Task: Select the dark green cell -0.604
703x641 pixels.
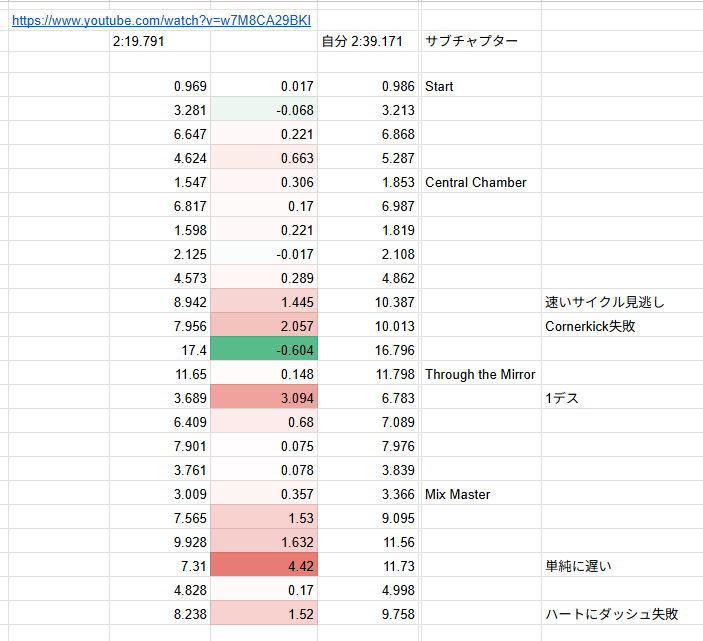Action: tap(264, 350)
